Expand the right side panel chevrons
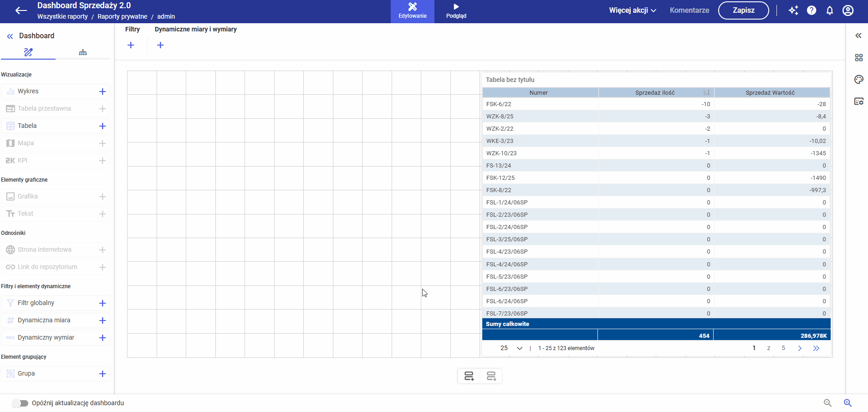Image resolution: width=868 pixels, height=412 pixels. (858, 36)
